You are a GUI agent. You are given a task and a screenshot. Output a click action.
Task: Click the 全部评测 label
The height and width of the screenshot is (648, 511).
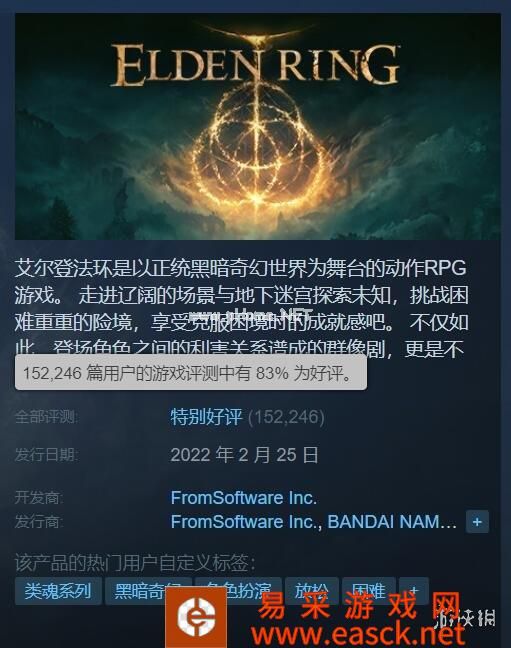point(46,417)
